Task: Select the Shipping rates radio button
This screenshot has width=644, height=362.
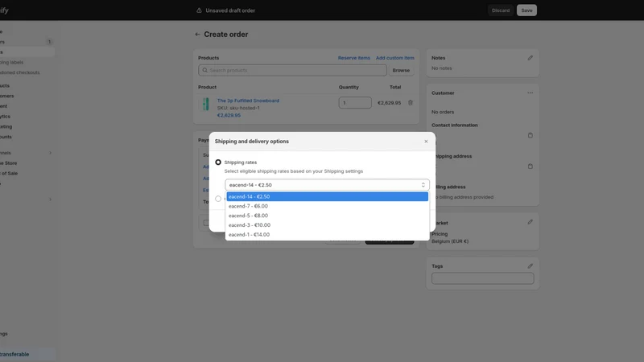Action: [x=218, y=162]
